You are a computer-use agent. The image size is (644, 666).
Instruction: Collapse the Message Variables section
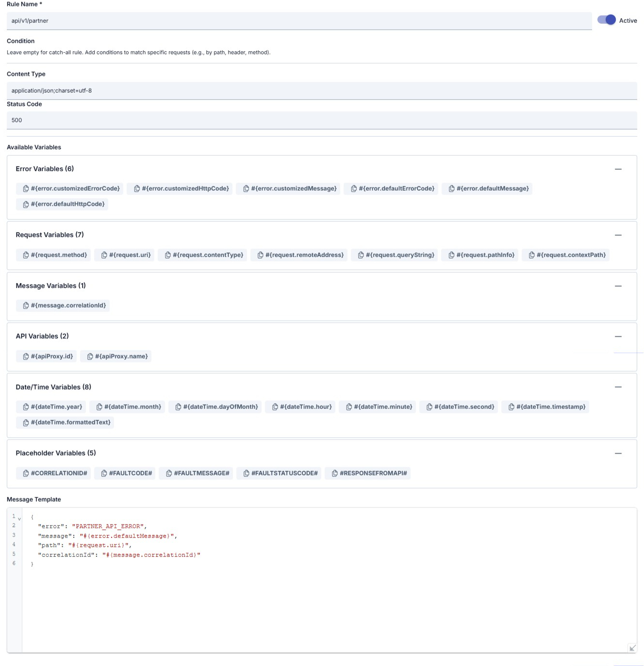(x=618, y=286)
